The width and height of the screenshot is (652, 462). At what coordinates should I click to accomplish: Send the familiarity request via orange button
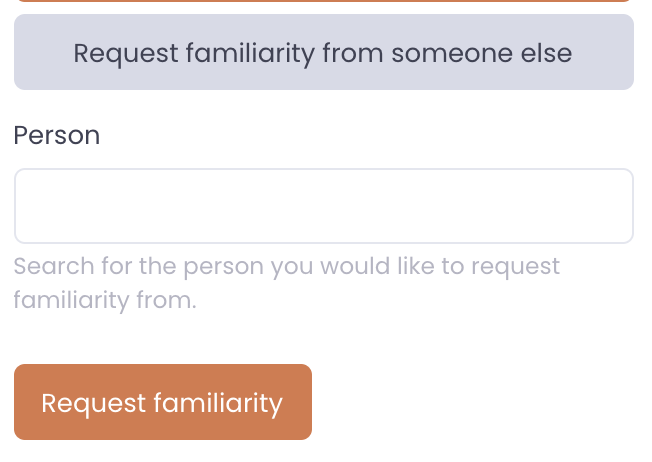click(162, 402)
